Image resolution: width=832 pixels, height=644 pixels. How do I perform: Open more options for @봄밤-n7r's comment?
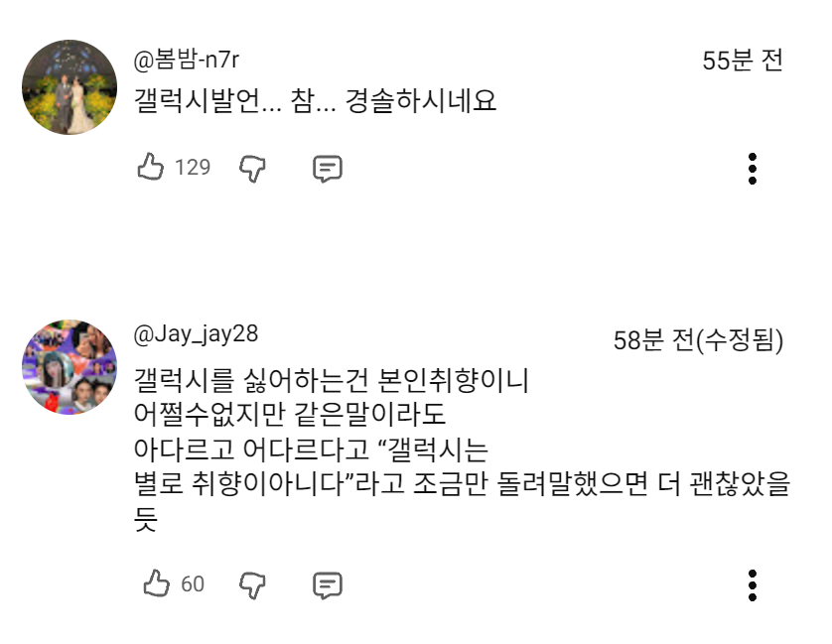[x=753, y=169]
